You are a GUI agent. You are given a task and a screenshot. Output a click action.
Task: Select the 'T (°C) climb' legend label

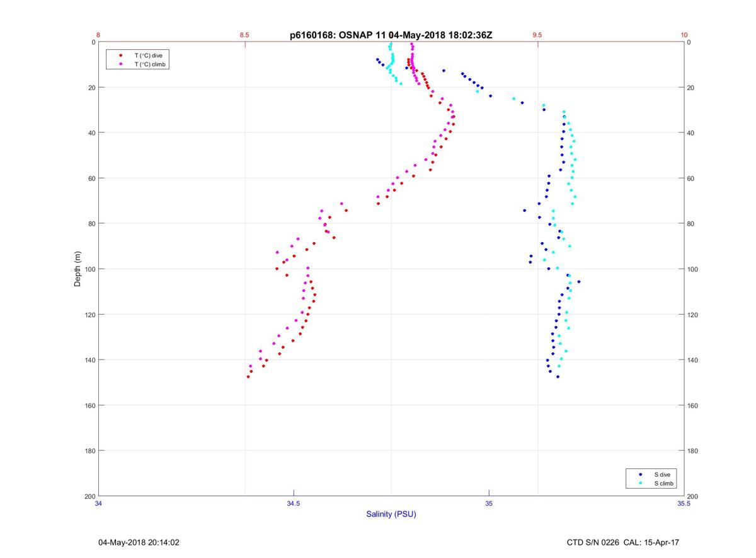click(150, 64)
